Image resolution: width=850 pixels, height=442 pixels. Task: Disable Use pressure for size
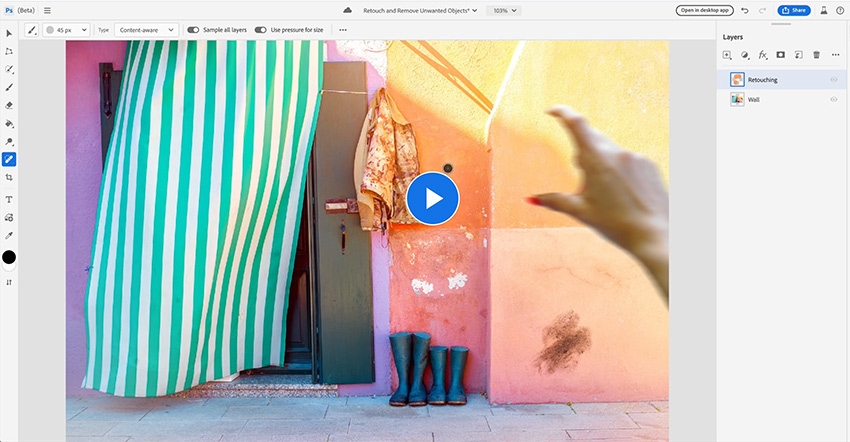point(260,30)
